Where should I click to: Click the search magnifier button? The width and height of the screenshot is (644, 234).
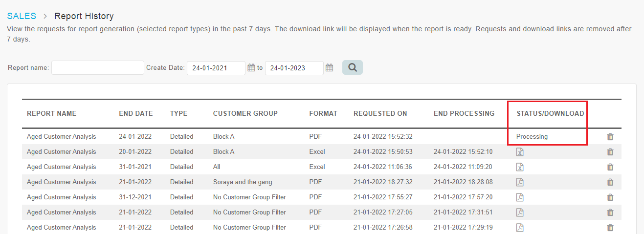pyautogui.click(x=353, y=67)
